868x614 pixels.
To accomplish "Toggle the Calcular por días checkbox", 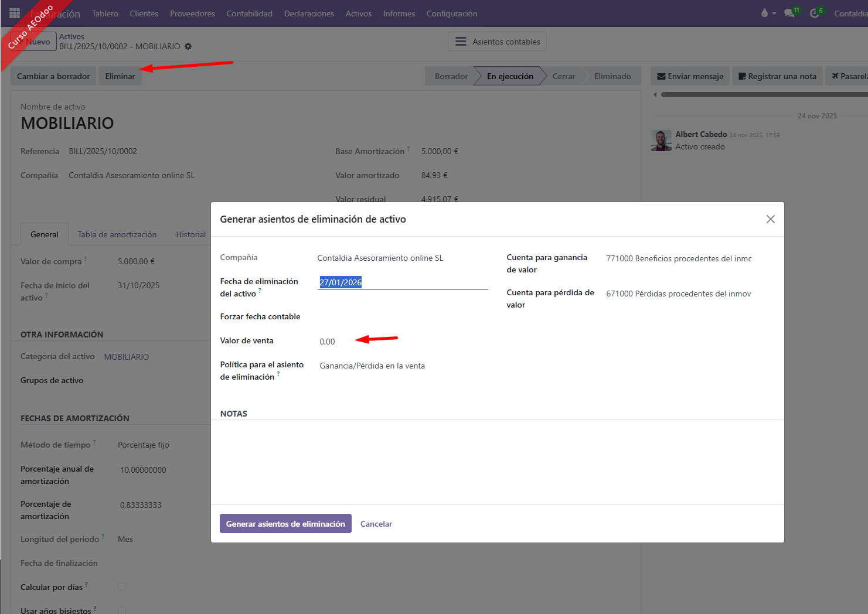I will [122, 586].
